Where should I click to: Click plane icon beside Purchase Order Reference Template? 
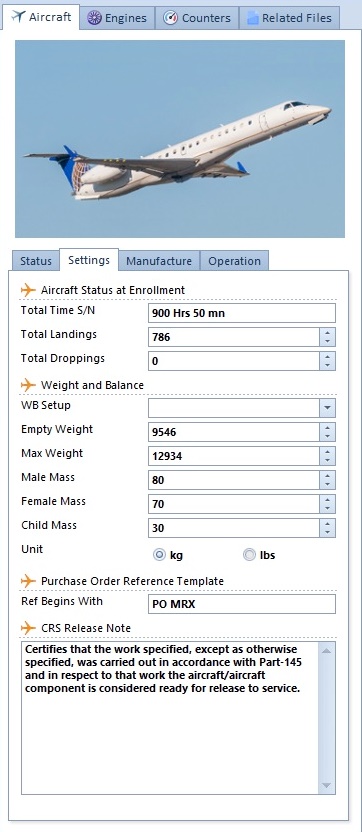tap(28, 581)
